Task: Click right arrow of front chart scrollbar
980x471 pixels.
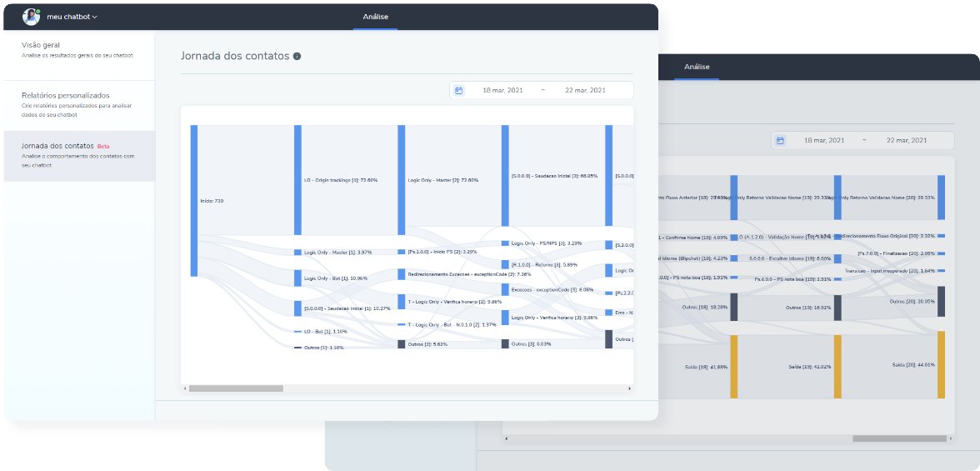Action: 629,388
